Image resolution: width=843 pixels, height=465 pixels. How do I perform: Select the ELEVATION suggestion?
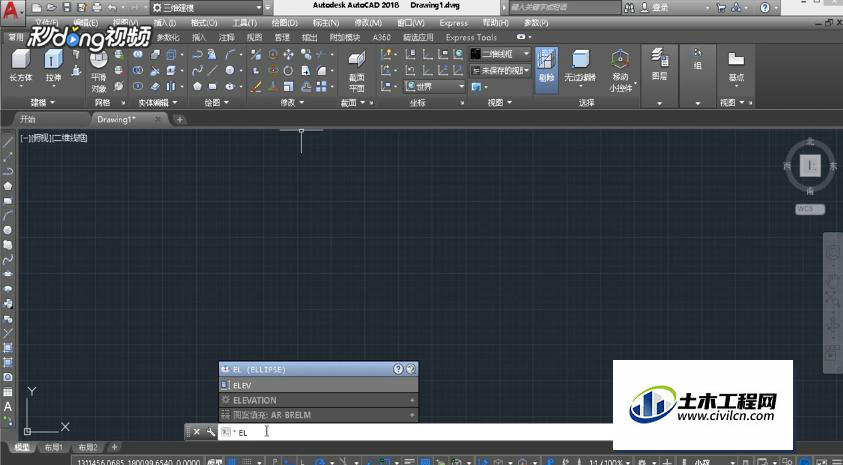(318, 400)
